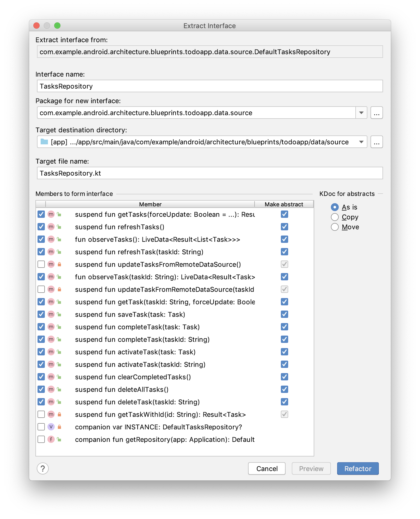Click the Interface name text field
Image resolution: width=420 pixels, height=519 pixels.
[x=210, y=86]
